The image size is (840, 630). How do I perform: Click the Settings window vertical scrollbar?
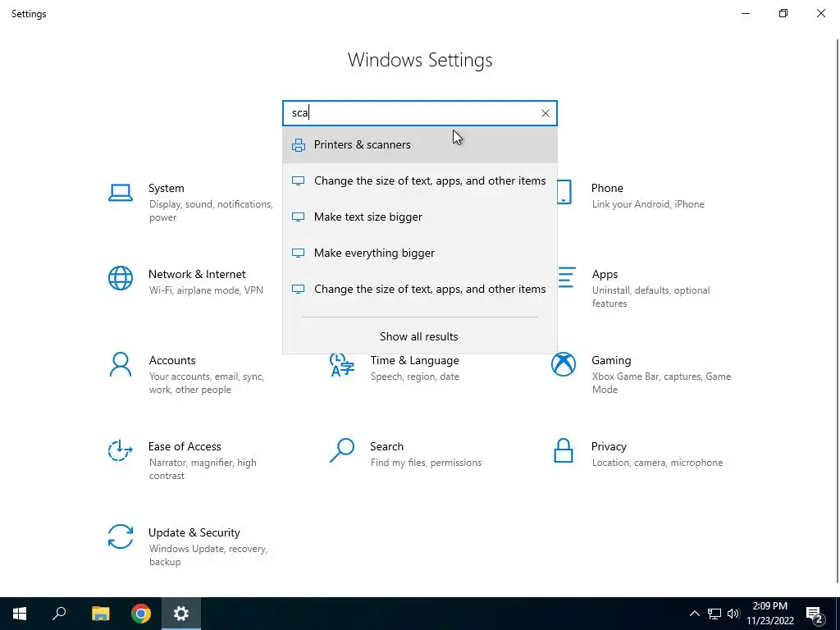point(838,311)
